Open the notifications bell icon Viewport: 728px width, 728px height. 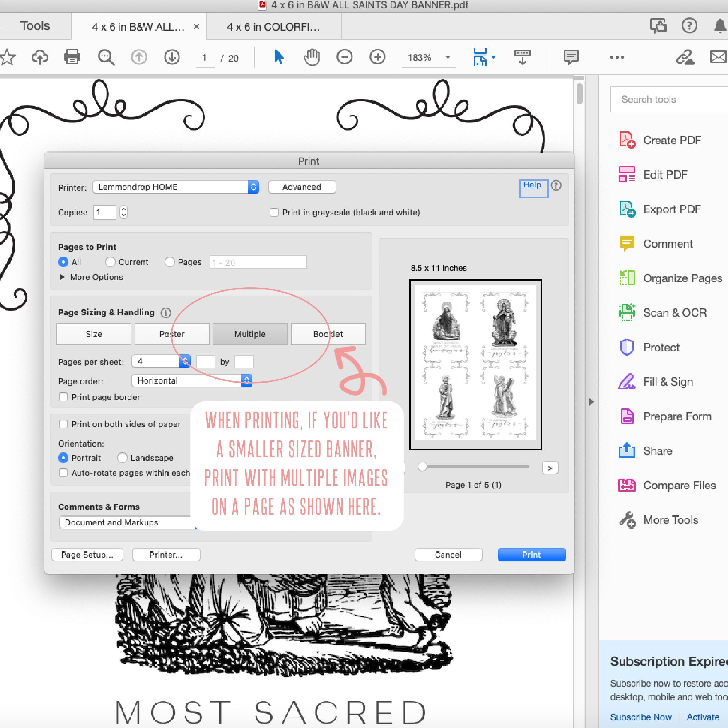720,25
